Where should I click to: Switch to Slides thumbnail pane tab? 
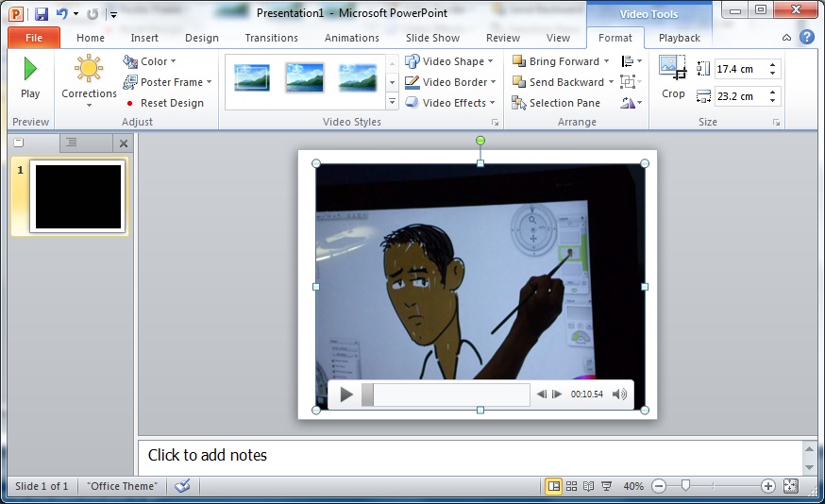tap(19, 143)
